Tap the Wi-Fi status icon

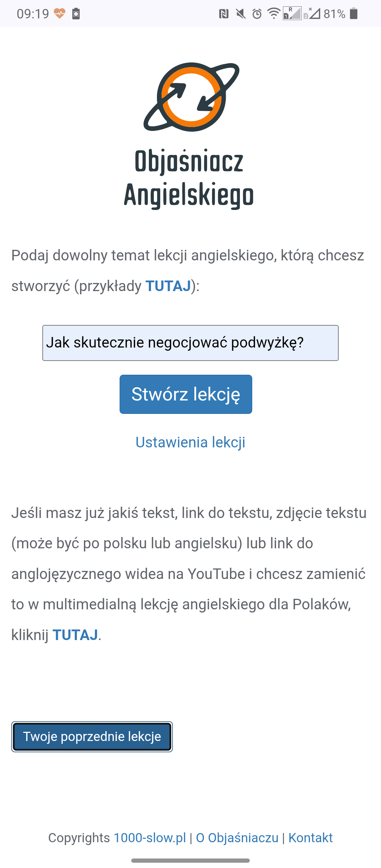[274, 13]
